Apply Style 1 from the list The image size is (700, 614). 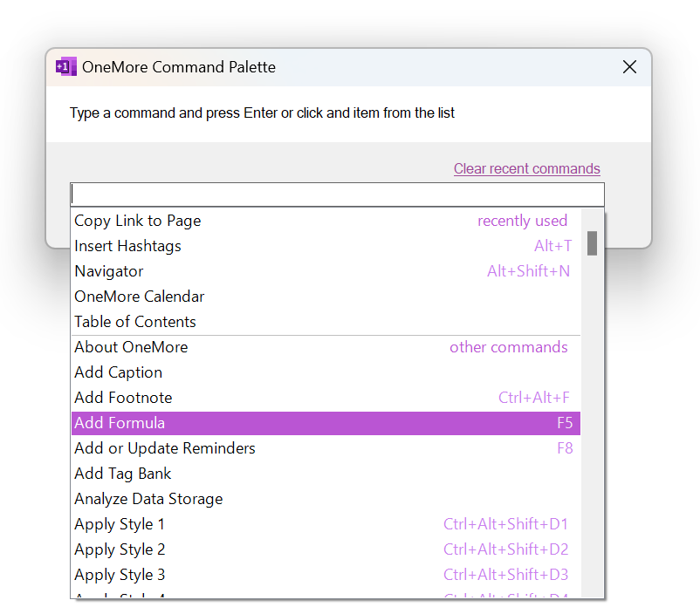(120, 524)
